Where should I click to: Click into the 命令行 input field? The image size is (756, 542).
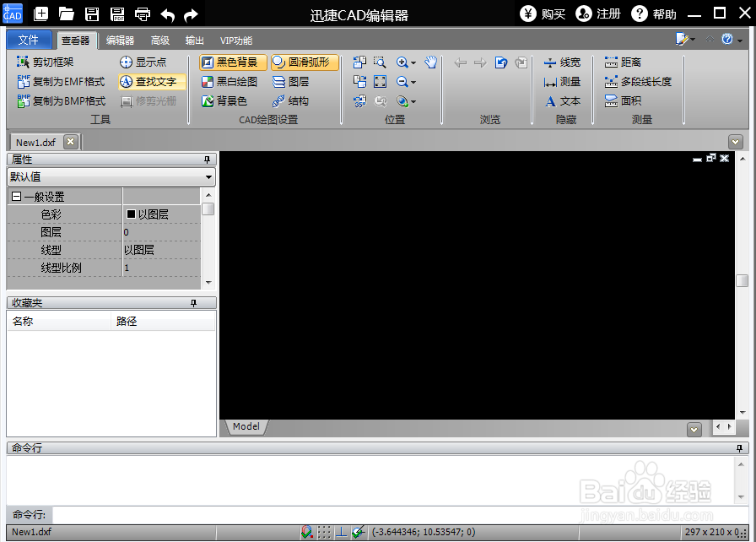(x=400, y=514)
